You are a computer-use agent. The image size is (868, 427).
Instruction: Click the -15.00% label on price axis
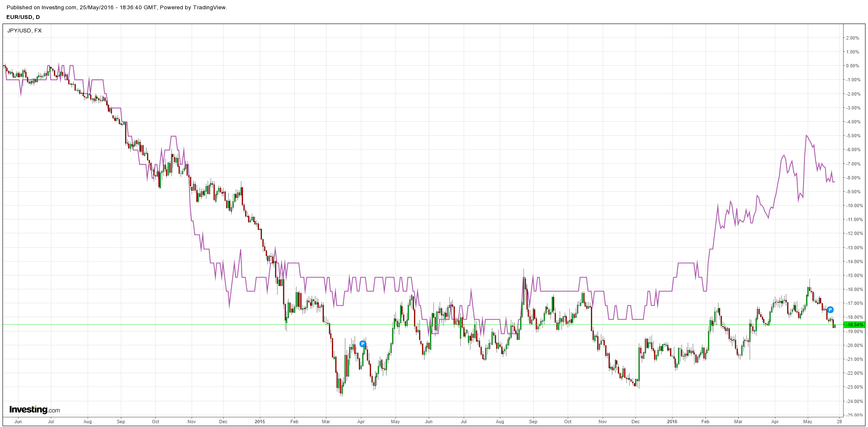click(x=852, y=275)
